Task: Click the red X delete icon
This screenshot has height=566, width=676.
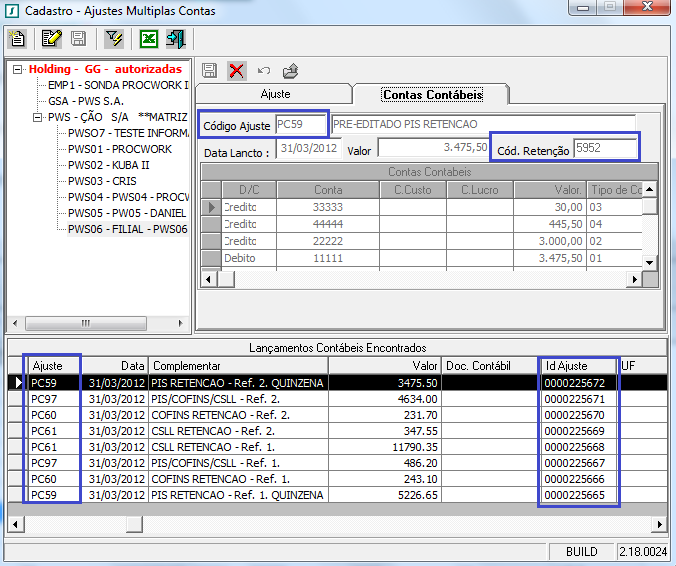Action: point(237,70)
